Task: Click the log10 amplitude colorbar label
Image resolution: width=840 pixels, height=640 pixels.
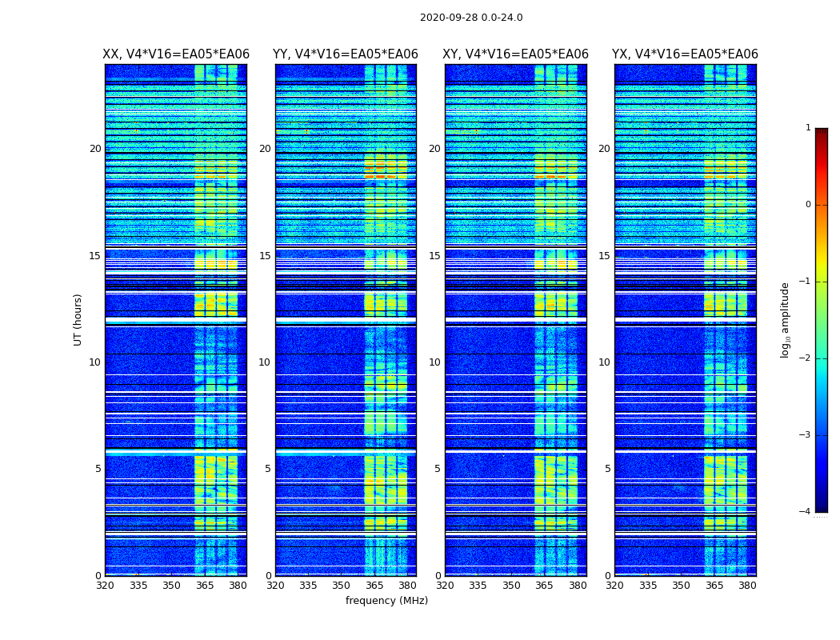Action: click(x=785, y=320)
